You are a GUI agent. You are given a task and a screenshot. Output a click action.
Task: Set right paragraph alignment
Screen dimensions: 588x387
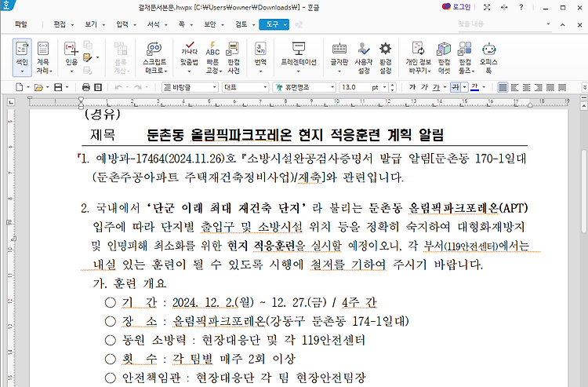coord(539,87)
